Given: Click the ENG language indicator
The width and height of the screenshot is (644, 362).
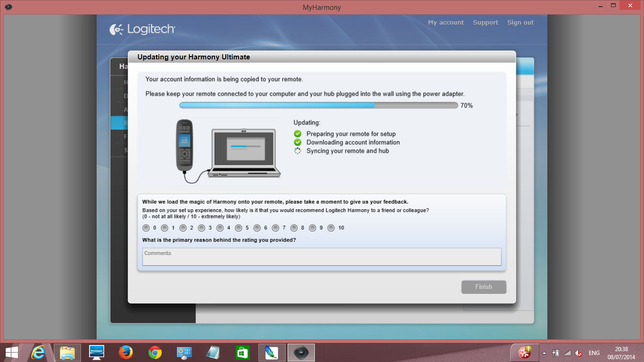Looking at the screenshot, I should coord(594,353).
